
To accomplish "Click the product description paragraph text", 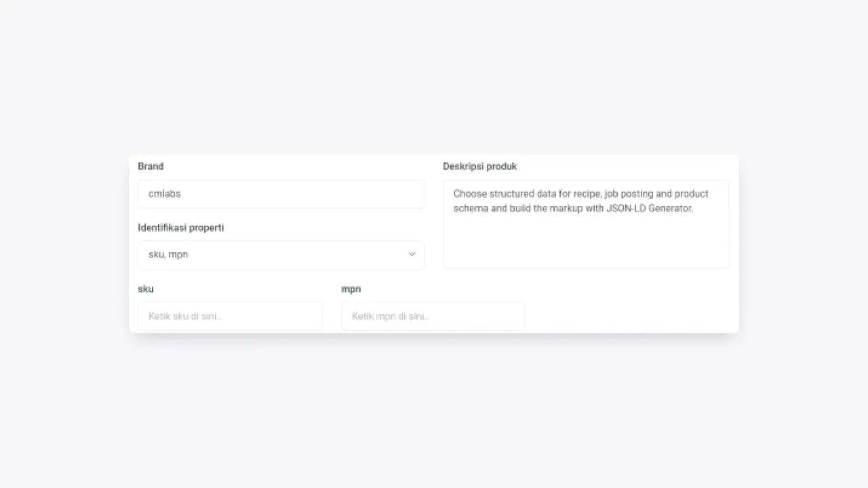I will tap(580, 201).
